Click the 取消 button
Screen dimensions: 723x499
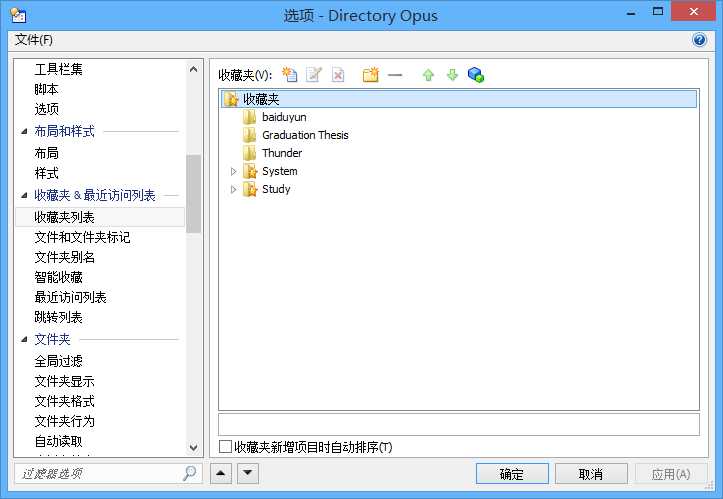pyautogui.click(x=591, y=474)
